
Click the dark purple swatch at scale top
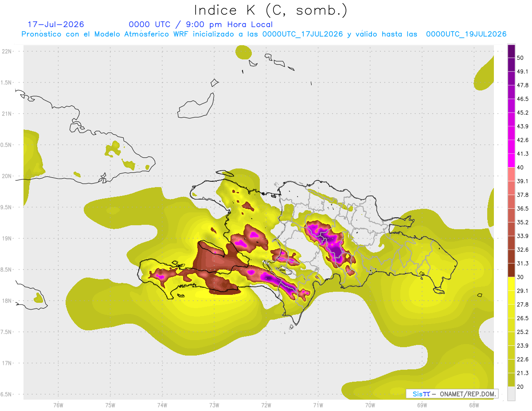coord(511,51)
